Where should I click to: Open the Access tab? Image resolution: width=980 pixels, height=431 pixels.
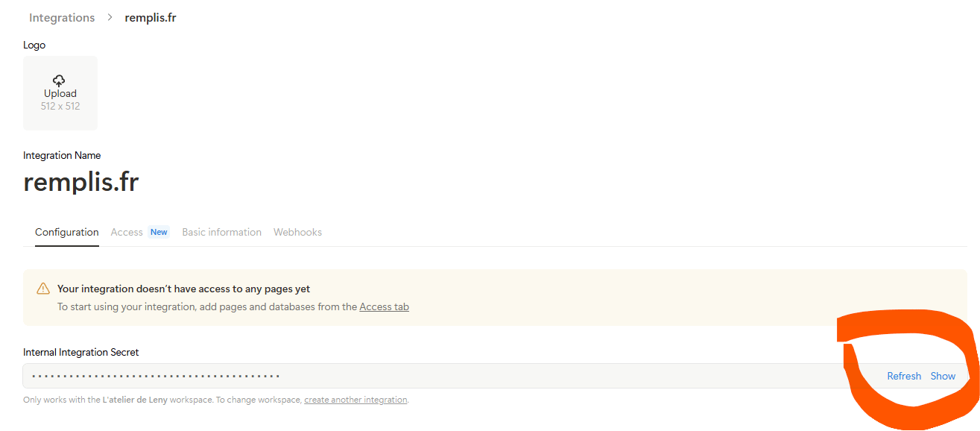point(127,232)
